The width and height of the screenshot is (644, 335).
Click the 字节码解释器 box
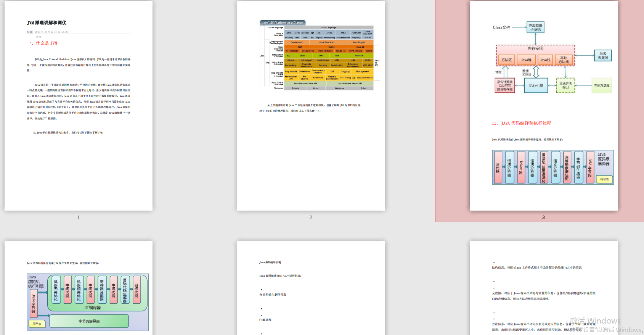tap(89, 321)
